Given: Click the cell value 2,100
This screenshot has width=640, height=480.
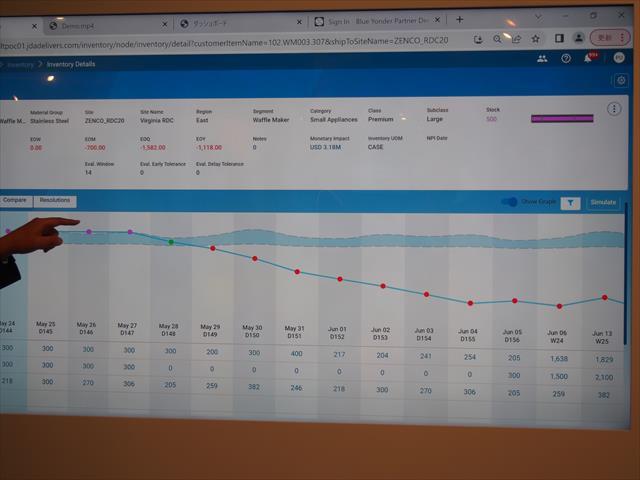Looking at the screenshot, I should (604, 378).
